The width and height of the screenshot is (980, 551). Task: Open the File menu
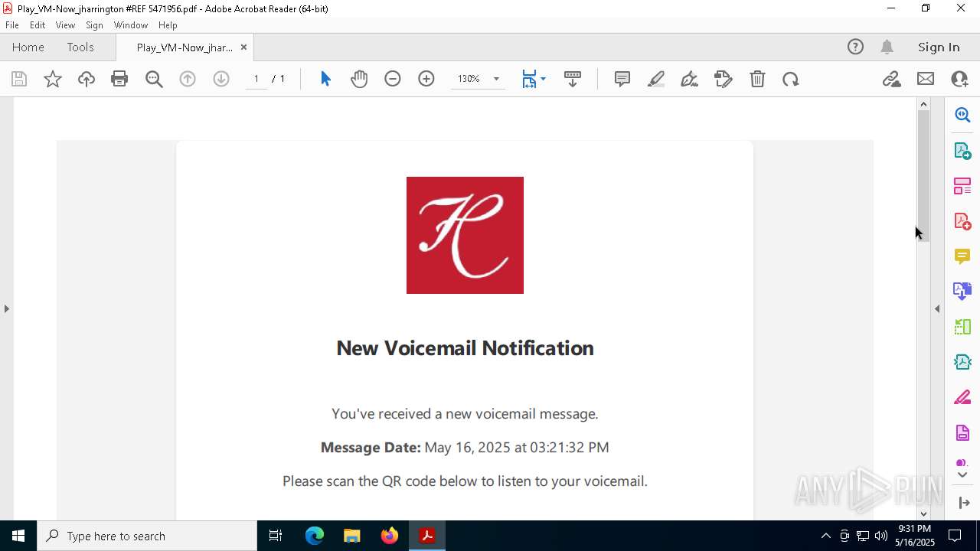(x=12, y=24)
